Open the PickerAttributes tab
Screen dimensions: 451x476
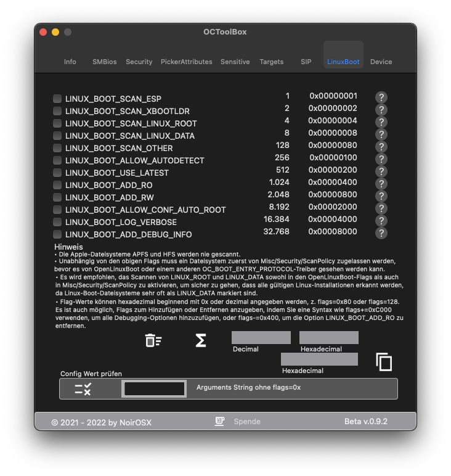(x=186, y=62)
